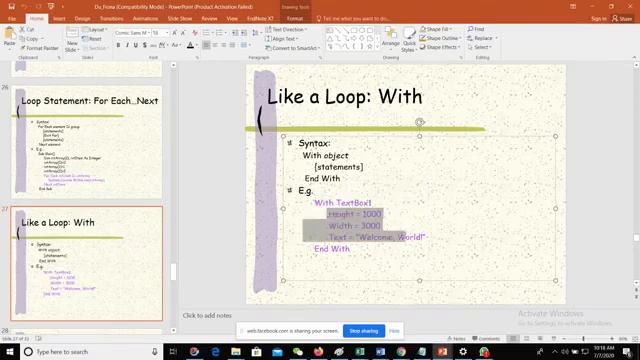Toggle Italic formatting
The image size is (640, 360).
[127, 45]
